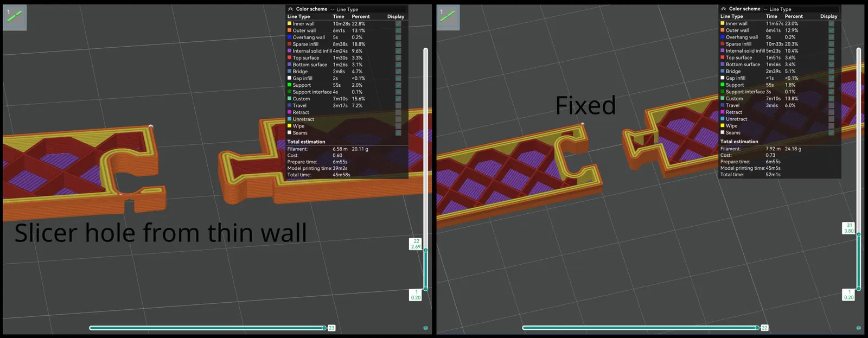Toggle Seams display checkbox in left view
Viewport: 868px width, 338px height.
[398, 132]
